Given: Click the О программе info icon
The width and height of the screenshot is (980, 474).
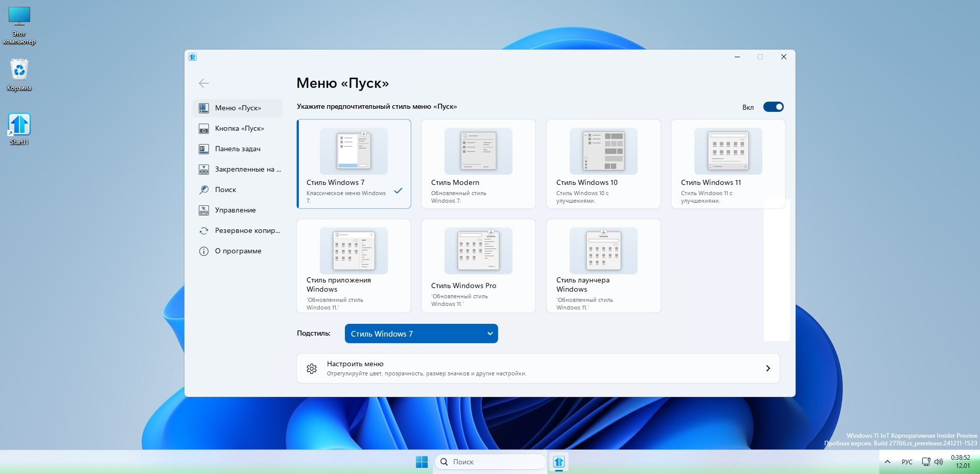Looking at the screenshot, I should [x=203, y=251].
